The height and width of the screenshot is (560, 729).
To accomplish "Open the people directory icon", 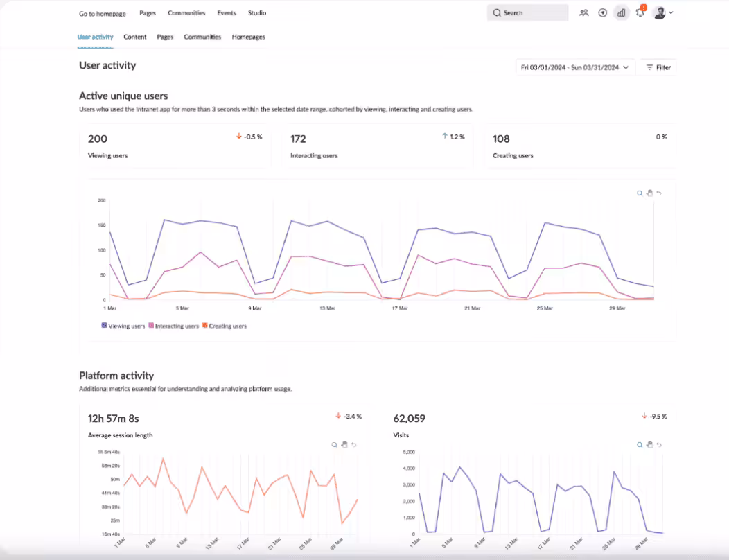I will 584,13.
